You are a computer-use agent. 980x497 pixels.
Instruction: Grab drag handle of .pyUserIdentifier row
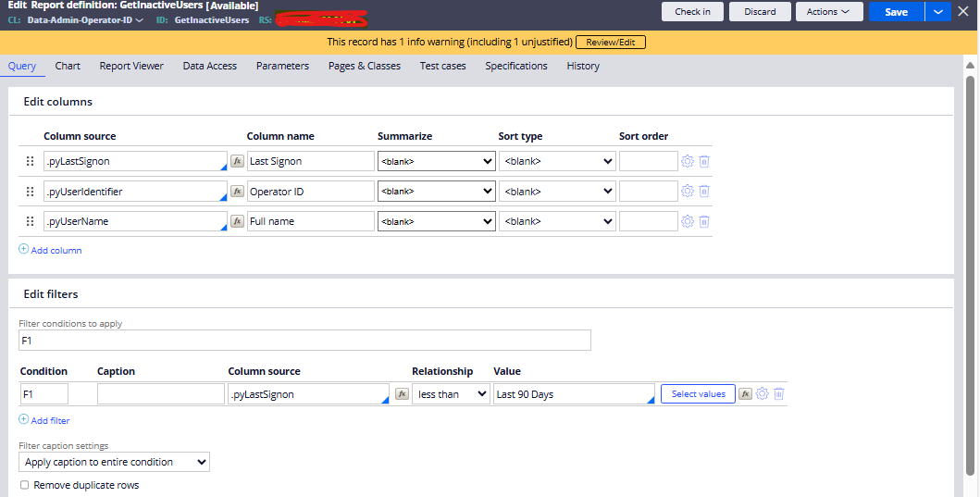pyautogui.click(x=30, y=192)
